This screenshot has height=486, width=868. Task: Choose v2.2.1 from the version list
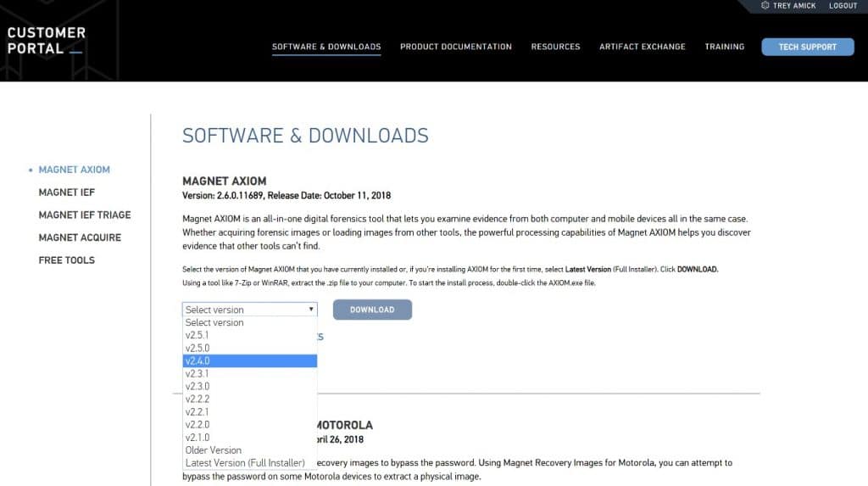coord(250,411)
